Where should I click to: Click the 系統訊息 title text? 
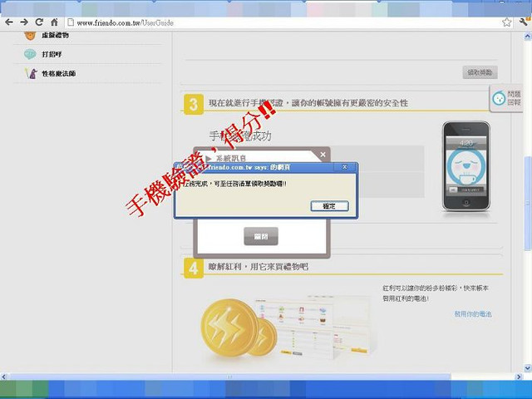(x=231, y=158)
